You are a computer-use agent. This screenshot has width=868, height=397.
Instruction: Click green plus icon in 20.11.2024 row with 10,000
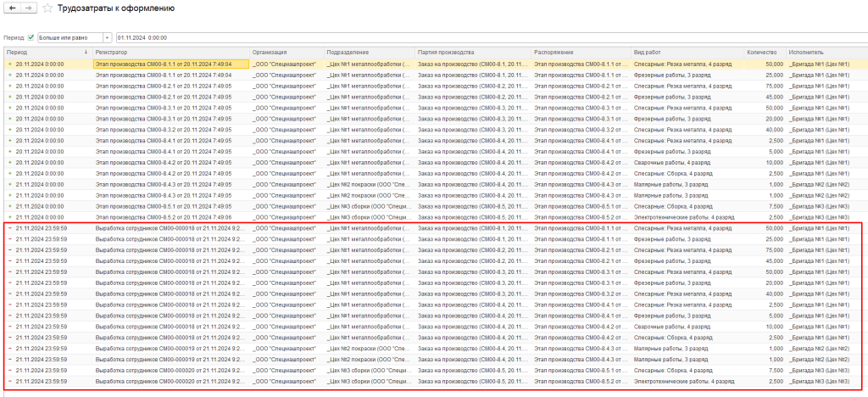pos(9,162)
